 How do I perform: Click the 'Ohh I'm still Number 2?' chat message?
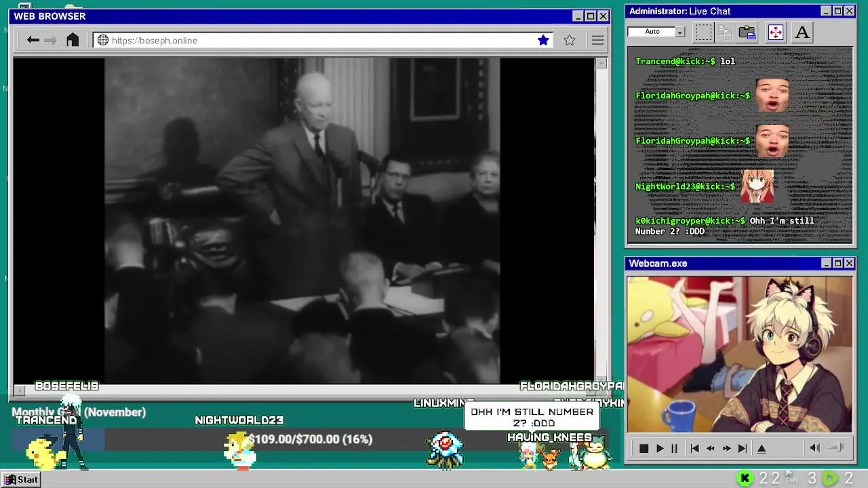pyautogui.click(x=724, y=226)
